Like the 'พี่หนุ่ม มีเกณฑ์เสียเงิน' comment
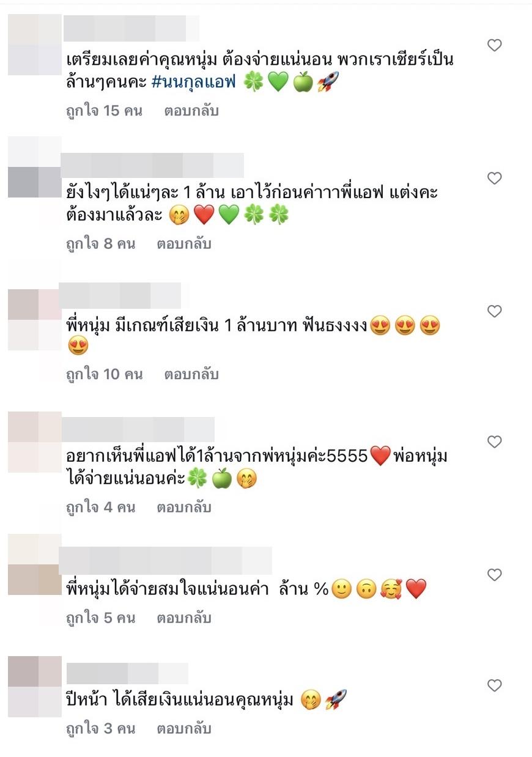This screenshot has width=532, height=757. [495, 312]
